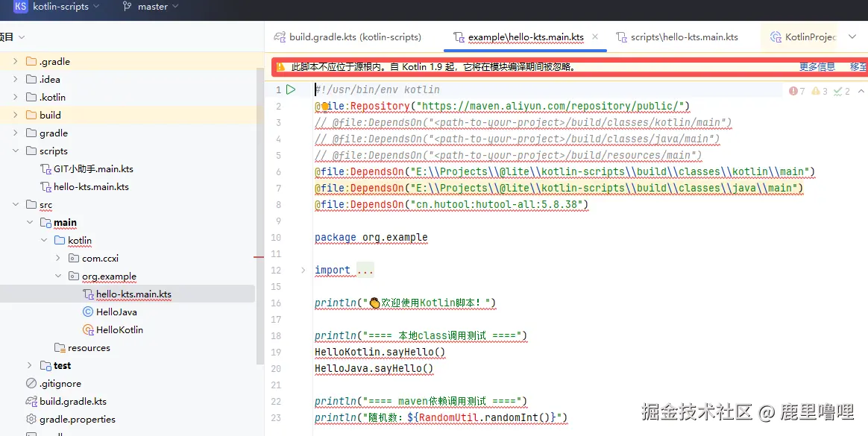Open build.gradle.kts in project tree
868x436 pixels.
73,401
